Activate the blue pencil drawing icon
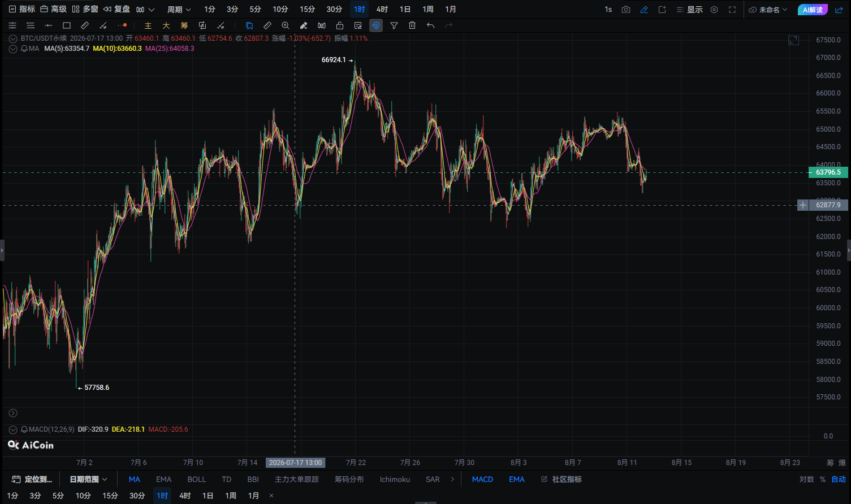The height and width of the screenshot is (504, 851). click(x=644, y=10)
